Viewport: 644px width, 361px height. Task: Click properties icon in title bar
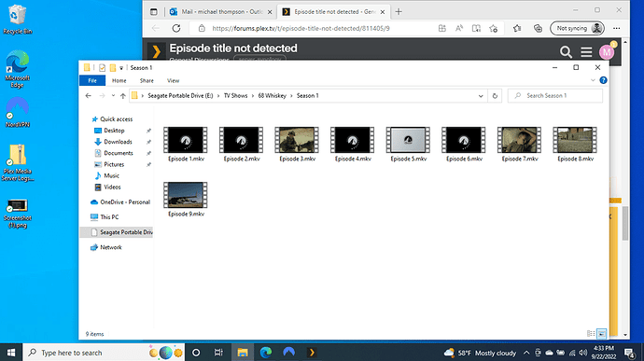click(103, 68)
